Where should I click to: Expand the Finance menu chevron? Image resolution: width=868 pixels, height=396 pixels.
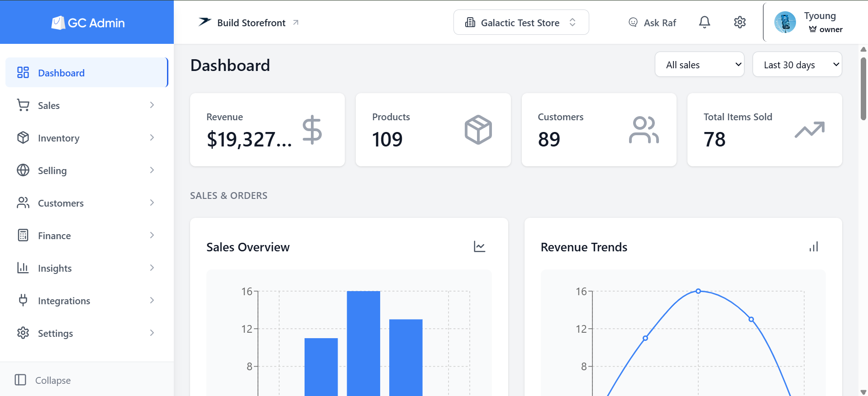click(x=152, y=235)
